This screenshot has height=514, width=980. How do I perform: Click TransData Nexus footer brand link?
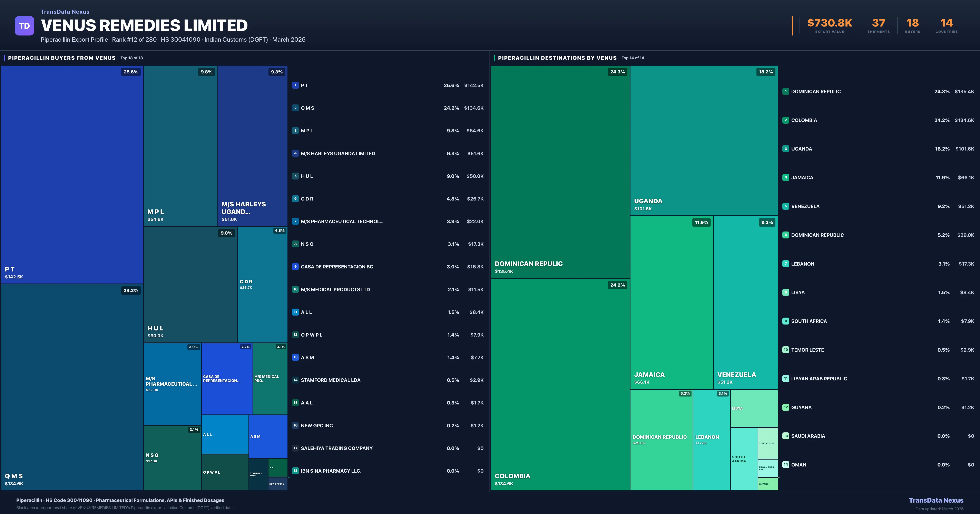point(936,500)
